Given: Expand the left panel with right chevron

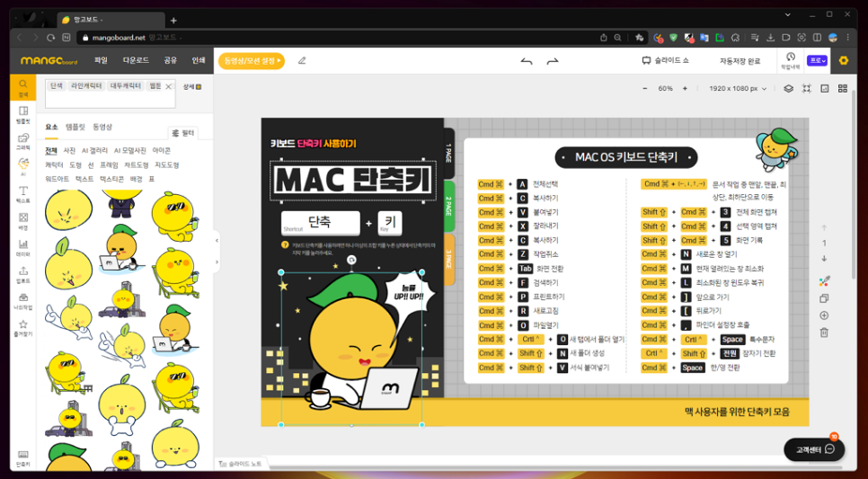Looking at the screenshot, I should coord(217,262).
